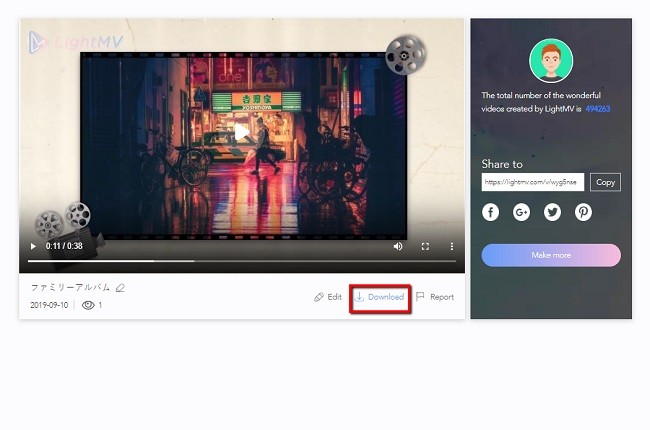This screenshot has width=650, height=430.
Task: Seek on the video progress bar
Action: [x=242, y=261]
